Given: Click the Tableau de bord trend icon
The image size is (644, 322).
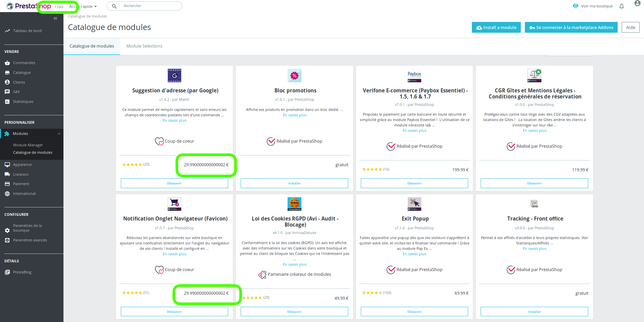Looking at the screenshot, I should 7,31.
